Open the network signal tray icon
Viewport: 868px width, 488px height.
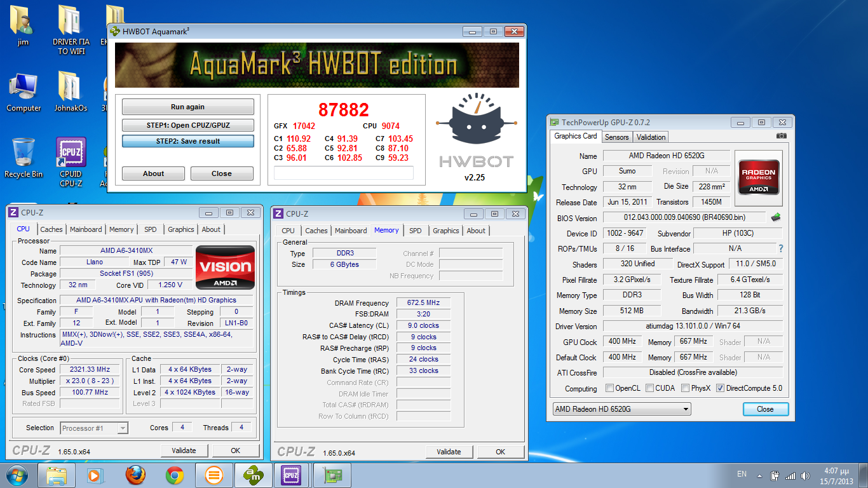(x=790, y=475)
